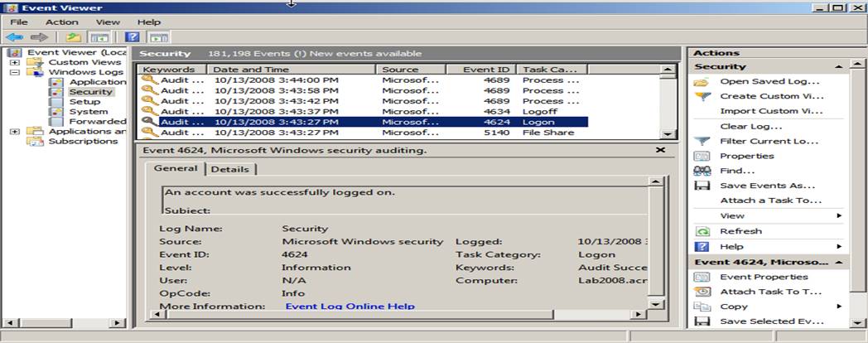
Task: Click the Filter Current Log funnel icon
Action: (x=702, y=141)
